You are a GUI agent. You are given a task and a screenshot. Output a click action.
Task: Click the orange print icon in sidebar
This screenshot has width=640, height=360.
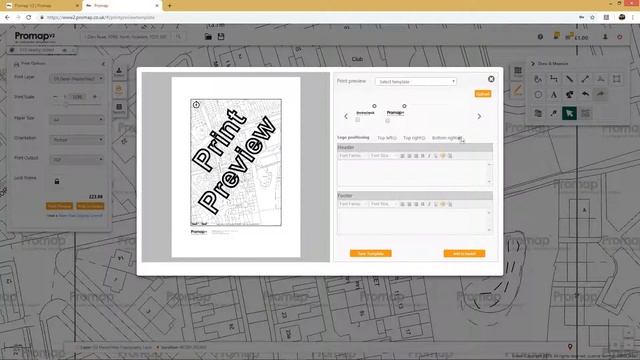pyautogui.click(x=119, y=90)
